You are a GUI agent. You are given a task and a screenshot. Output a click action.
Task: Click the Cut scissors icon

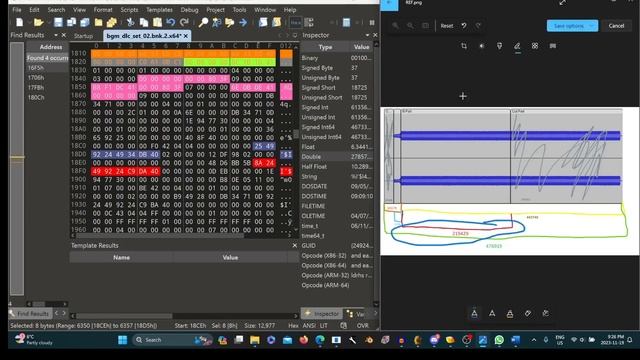130,22
